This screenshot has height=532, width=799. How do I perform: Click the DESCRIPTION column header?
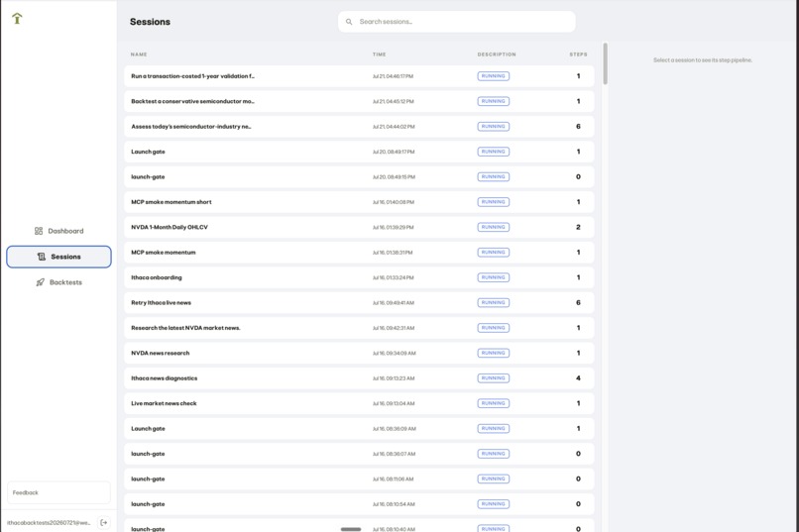(x=497, y=54)
